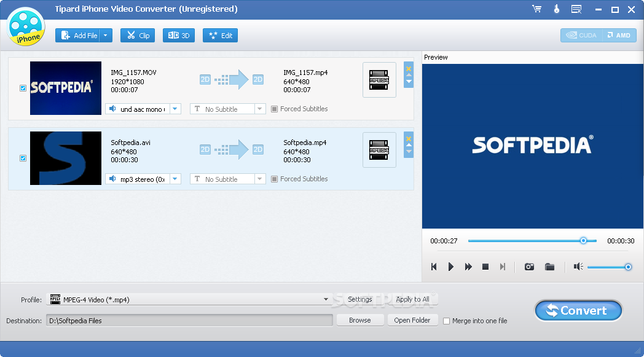This screenshot has width=644, height=357.
Task: Open the Profile MPEG-4 Video dropdown
Action: [x=189, y=299]
